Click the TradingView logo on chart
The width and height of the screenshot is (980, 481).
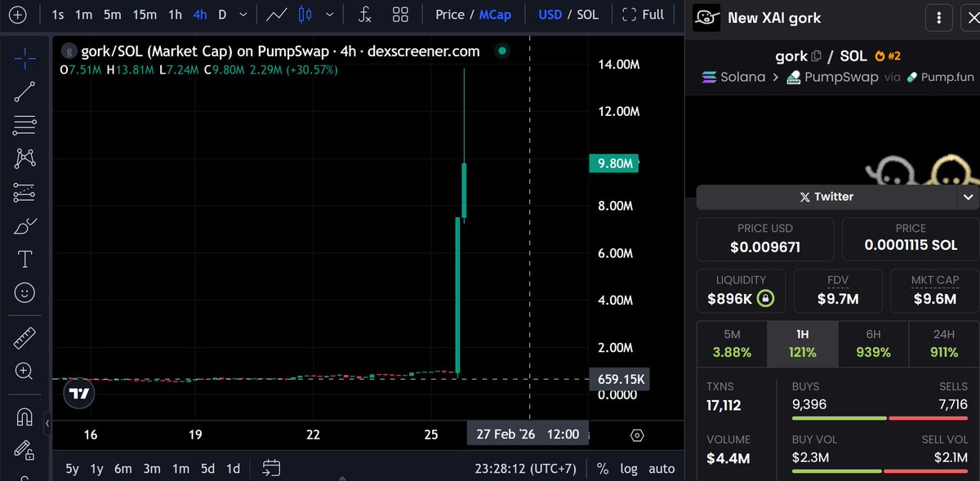pos(79,394)
